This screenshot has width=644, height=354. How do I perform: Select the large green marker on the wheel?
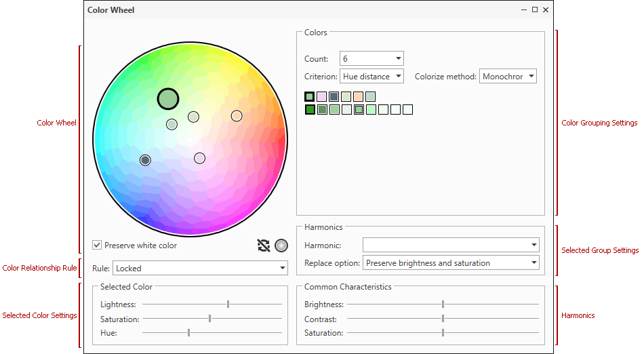pyautogui.click(x=168, y=99)
